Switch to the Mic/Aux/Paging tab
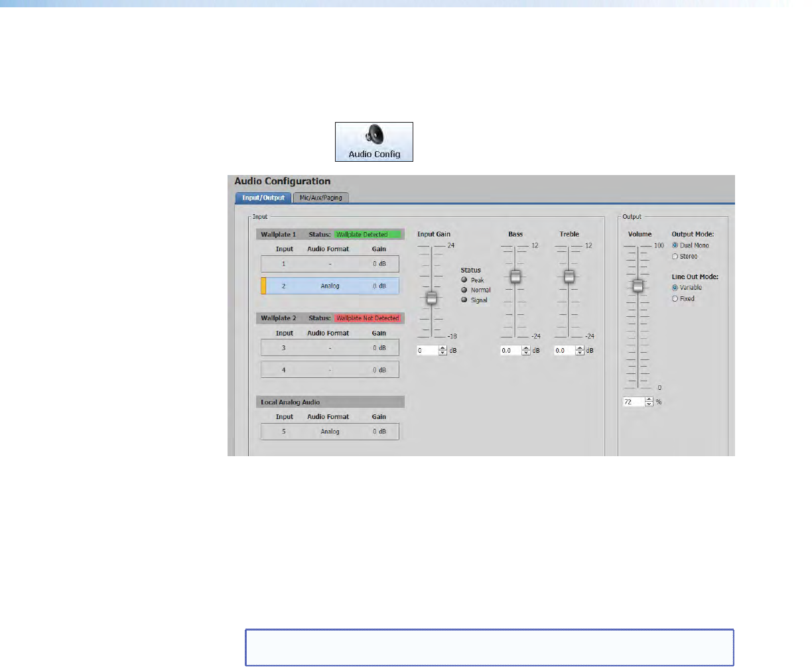Image resolution: width=812 pixels, height=667 pixels. click(320, 198)
